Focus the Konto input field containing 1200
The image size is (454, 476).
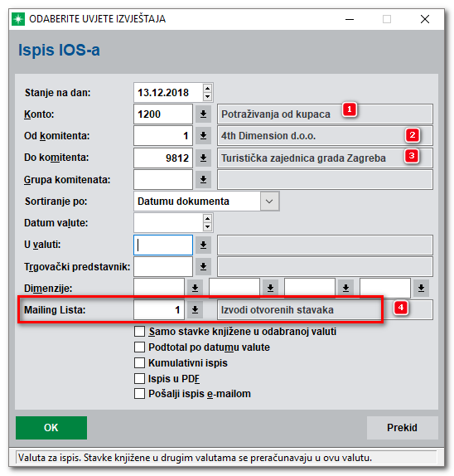[x=163, y=114]
